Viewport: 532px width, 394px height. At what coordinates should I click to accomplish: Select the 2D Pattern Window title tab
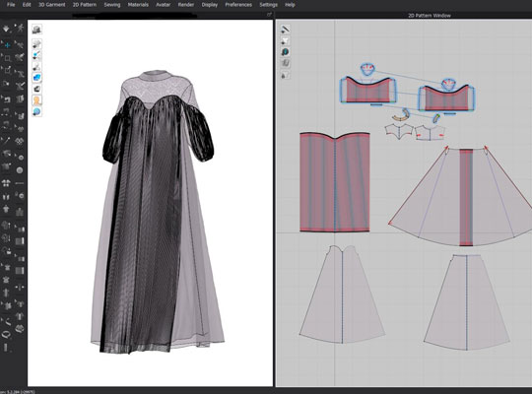coord(430,16)
